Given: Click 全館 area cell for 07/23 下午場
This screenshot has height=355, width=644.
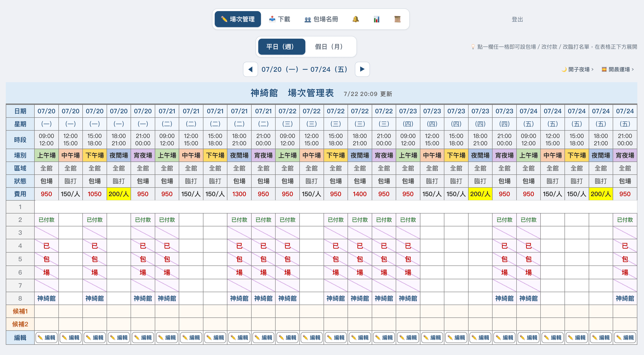Looking at the screenshot, I should click(x=456, y=168).
